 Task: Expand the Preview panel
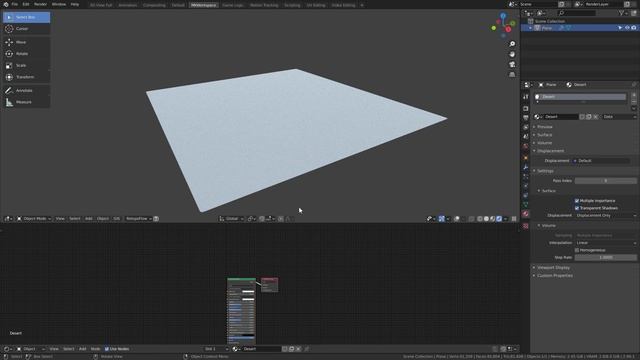click(x=544, y=127)
